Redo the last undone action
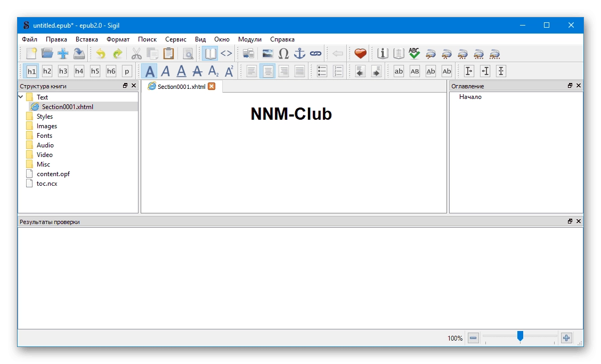 pos(117,54)
